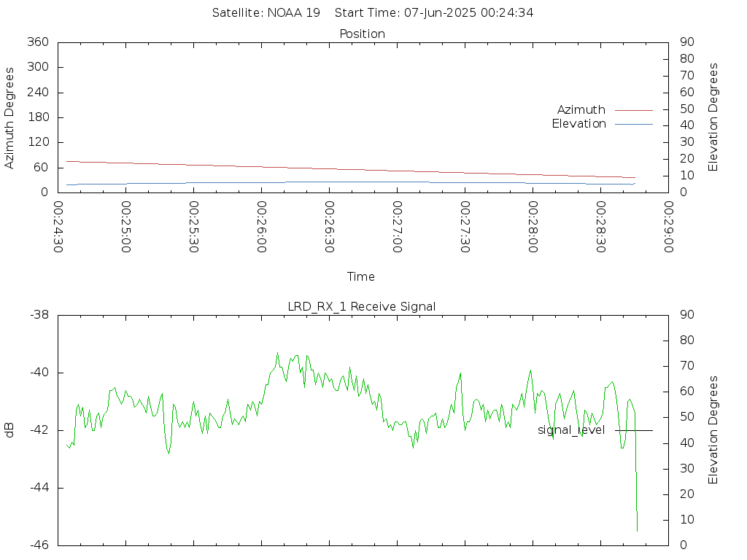Click the 00:28:00 time tick label
Image resolution: width=747 pixels, height=560 pixels.
(533, 227)
